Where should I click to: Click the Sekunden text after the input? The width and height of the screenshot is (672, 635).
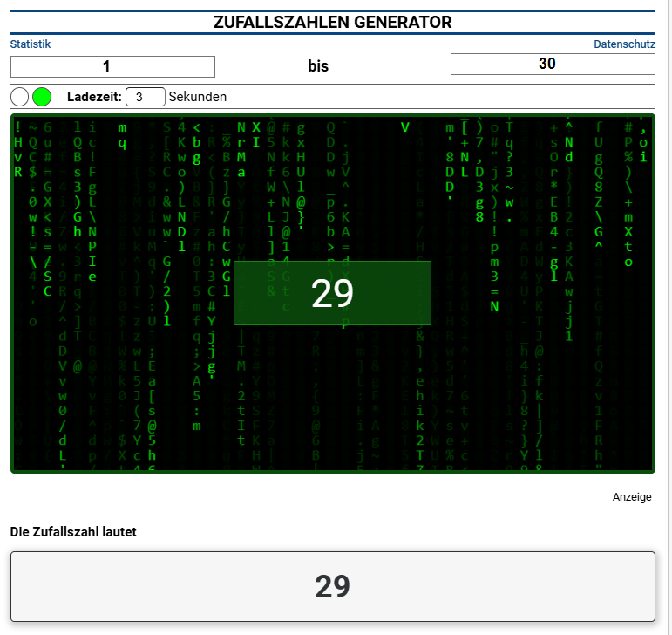click(198, 97)
